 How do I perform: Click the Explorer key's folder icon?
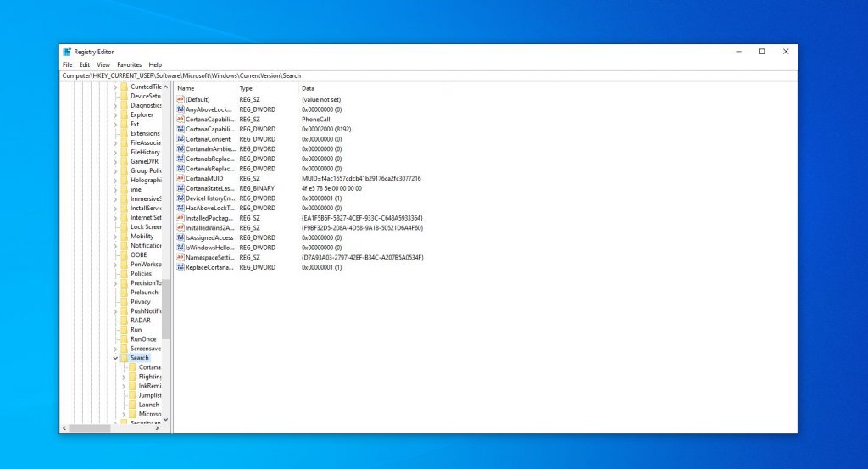click(124, 114)
